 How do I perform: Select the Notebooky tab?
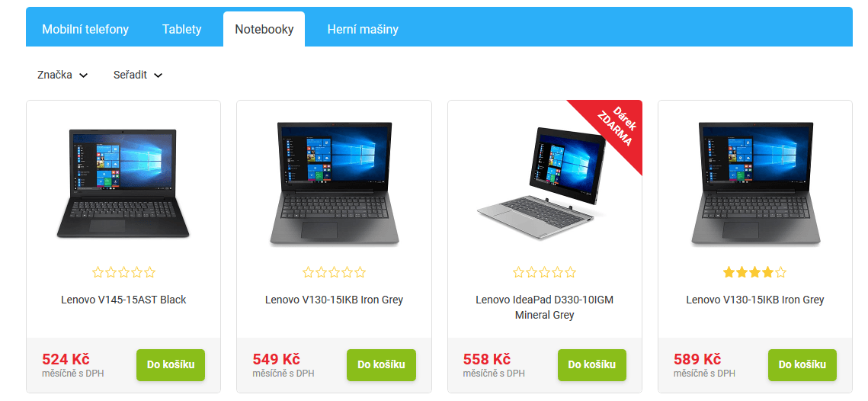(264, 30)
